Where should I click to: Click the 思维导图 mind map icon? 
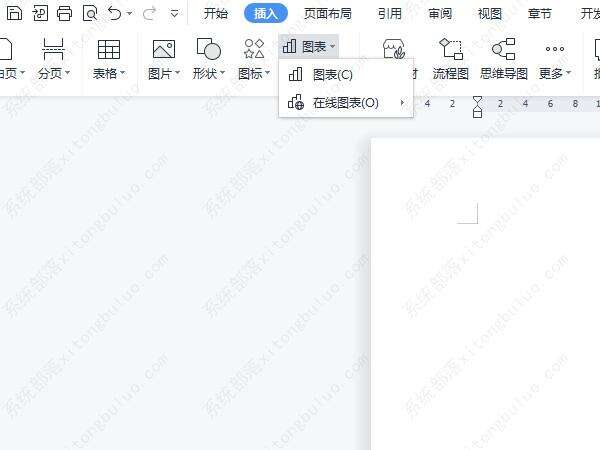coord(504,49)
